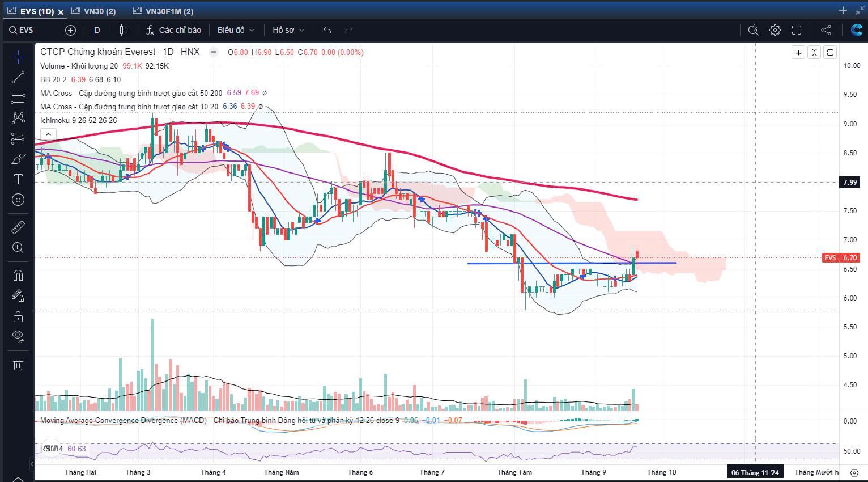
Task: Select the ruler measure tool
Action: click(x=18, y=227)
